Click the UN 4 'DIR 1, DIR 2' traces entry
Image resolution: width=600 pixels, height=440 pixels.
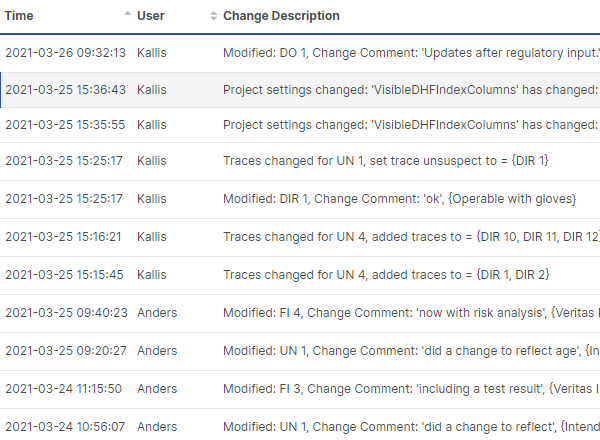click(386, 274)
